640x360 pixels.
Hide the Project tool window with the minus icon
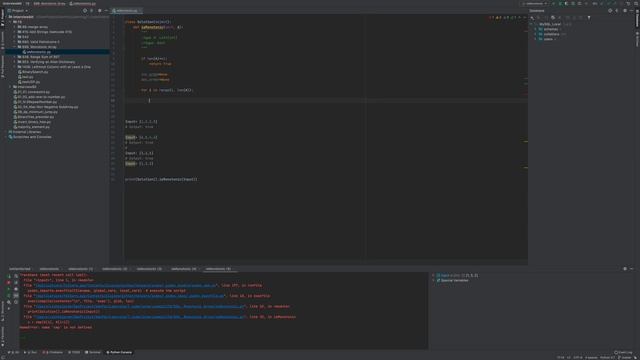[106, 11]
